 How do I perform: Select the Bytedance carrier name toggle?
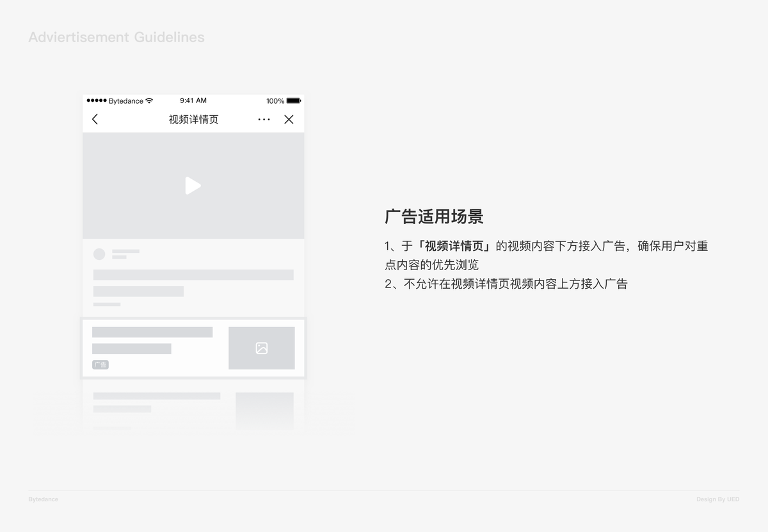coord(125,101)
